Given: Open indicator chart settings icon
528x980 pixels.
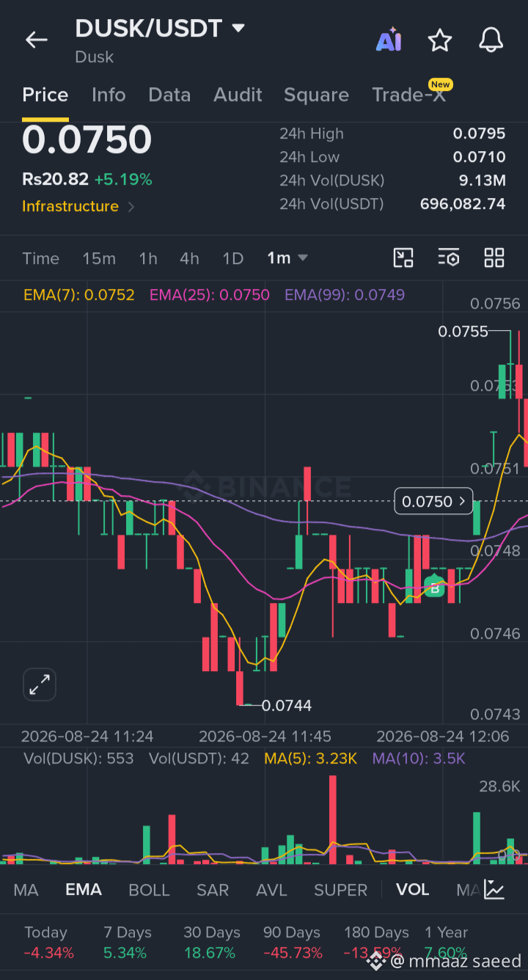Looking at the screenshot, I should [494, 890].
